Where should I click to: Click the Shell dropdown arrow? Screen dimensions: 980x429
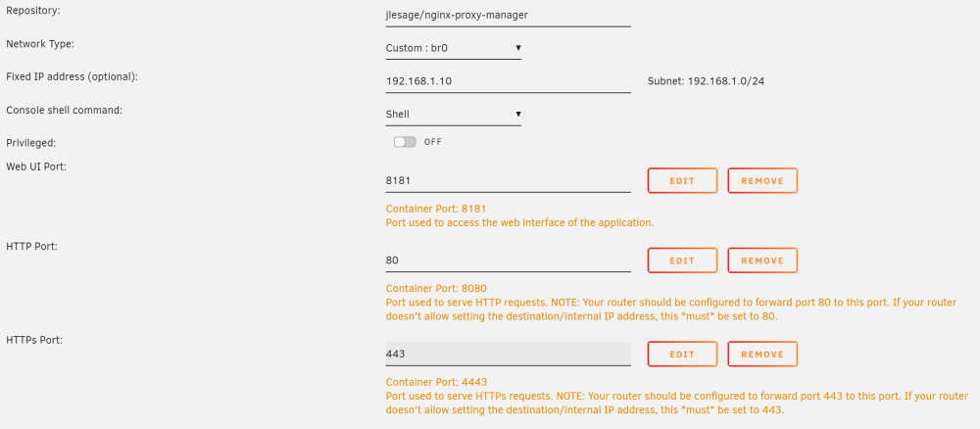(x=518, y=115)
